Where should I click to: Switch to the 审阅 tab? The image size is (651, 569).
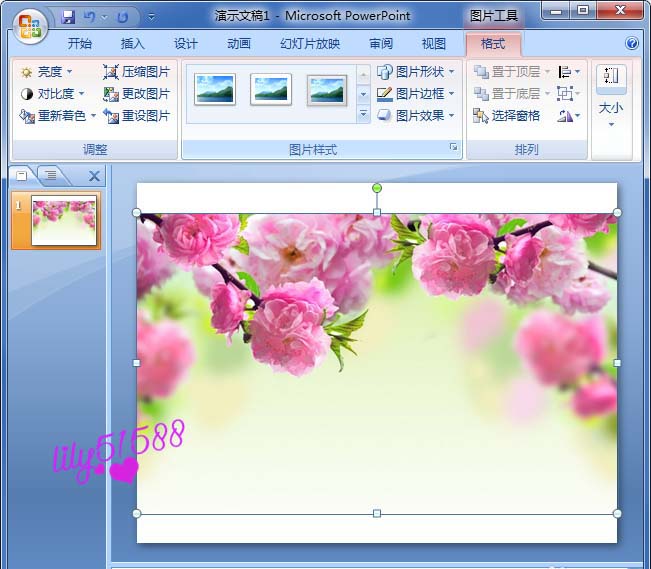(381, 43)
